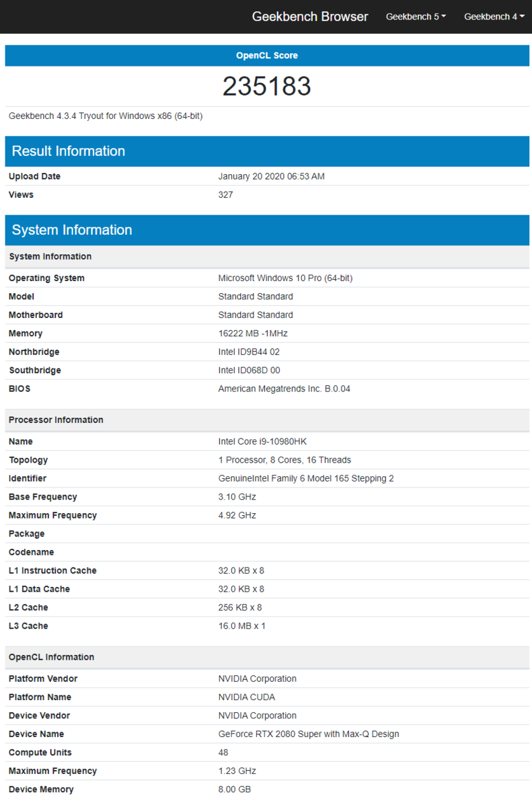
Task: Select the Southbridge value Intel ID068D 00
Action: pyautogui.click(x=250, y=371)
